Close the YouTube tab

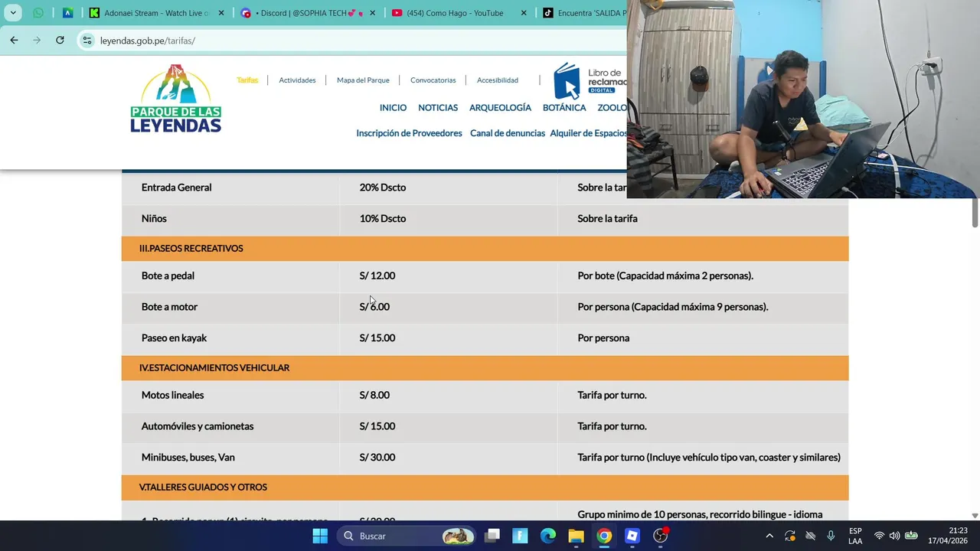[x=524, y=13]
